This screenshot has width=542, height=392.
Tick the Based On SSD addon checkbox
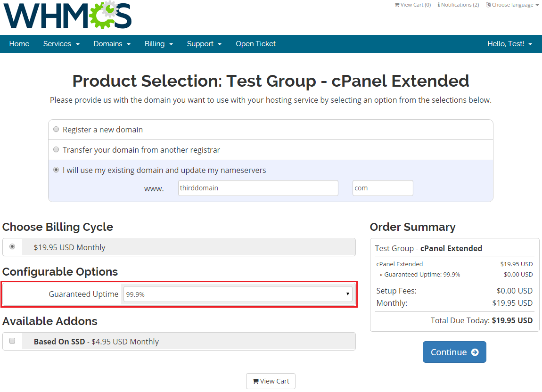[12, 341]
